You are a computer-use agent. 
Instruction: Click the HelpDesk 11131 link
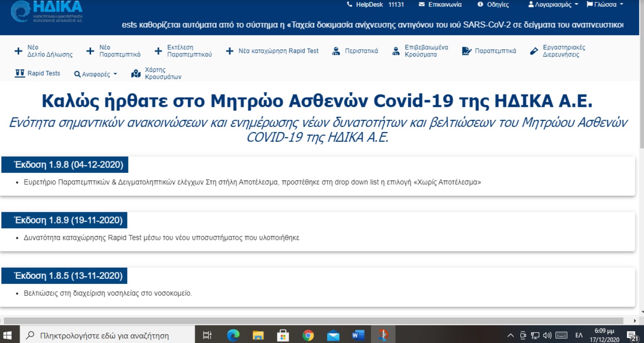click(x=375, y=5)
